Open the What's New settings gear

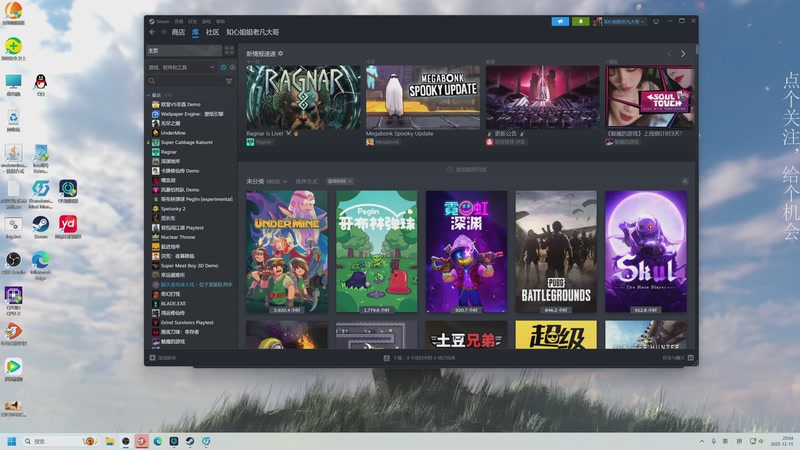[281, 54]
